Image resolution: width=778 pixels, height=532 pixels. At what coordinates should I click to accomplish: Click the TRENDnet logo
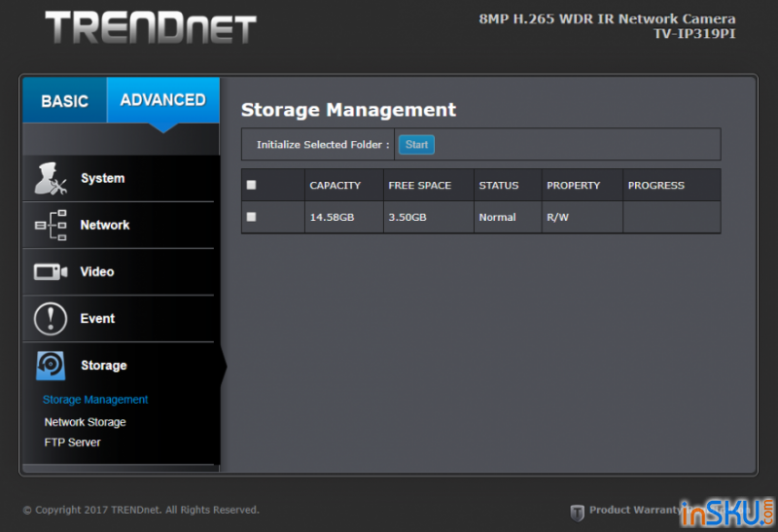pos(151,27)
